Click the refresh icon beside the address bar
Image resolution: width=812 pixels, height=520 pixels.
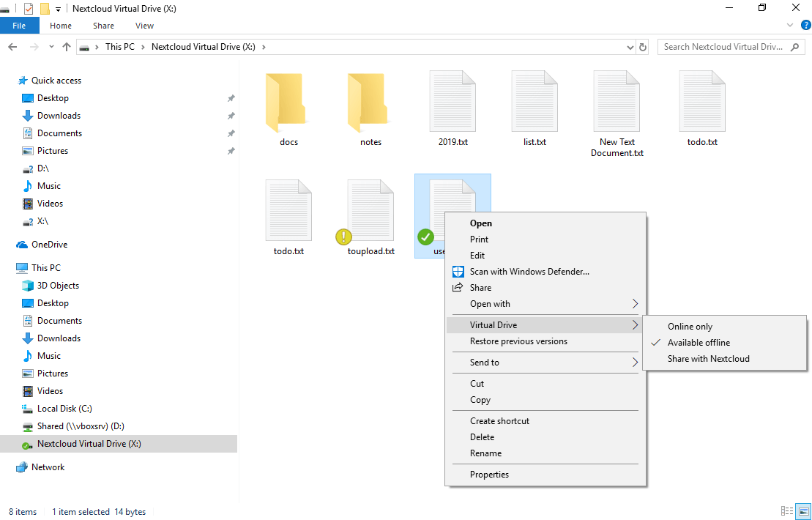643,46
